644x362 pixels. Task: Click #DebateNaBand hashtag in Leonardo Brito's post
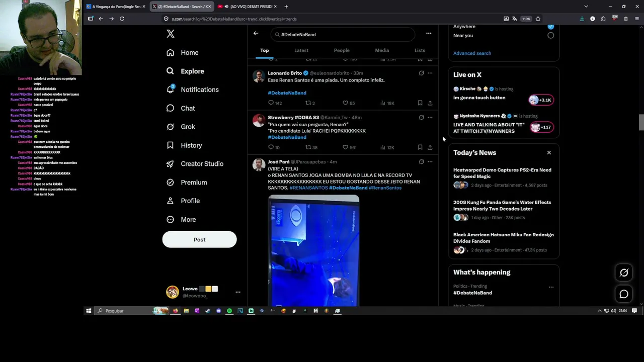[x=287, y=93]
